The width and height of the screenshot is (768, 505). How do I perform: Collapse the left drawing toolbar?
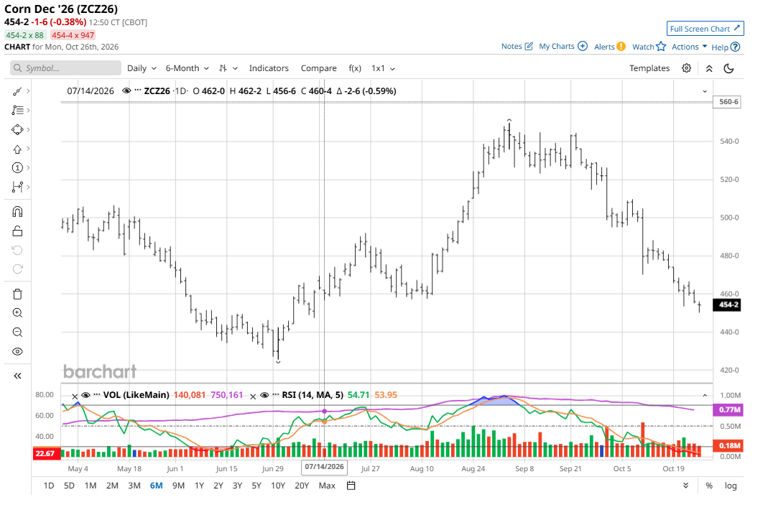coord(17,376)
